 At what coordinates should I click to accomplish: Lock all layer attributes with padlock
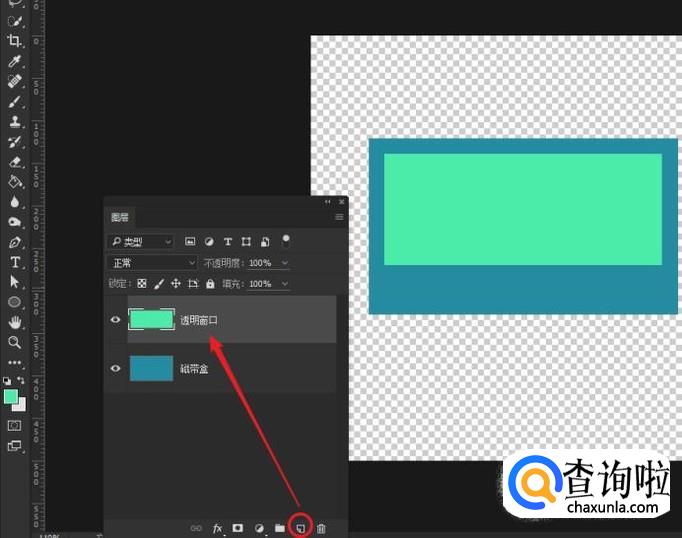pos(210,284)
